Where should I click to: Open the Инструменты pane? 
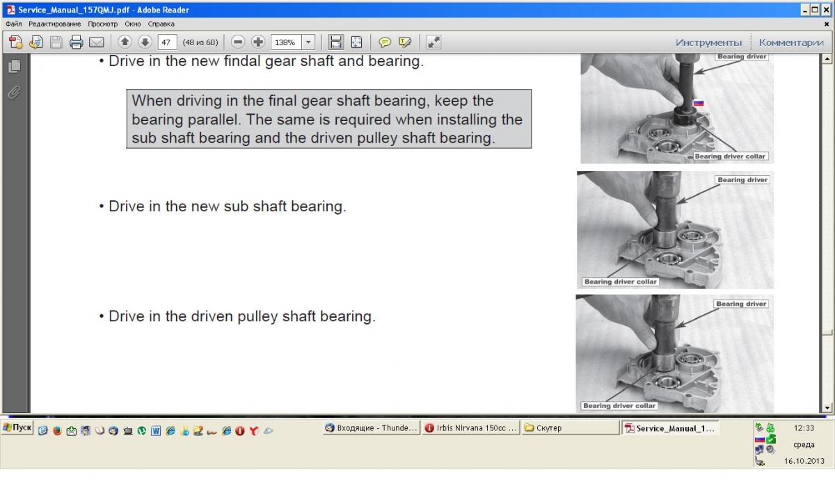pyautogui.click(x=708, y=42)
